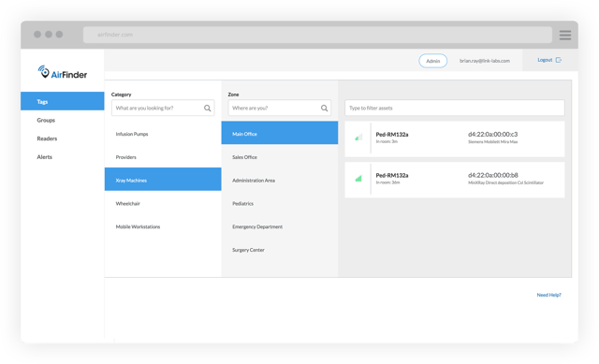This screenshot has height=364, width=599.
Task: Select the Mobile Workstations category
Action: coord(163,226)
